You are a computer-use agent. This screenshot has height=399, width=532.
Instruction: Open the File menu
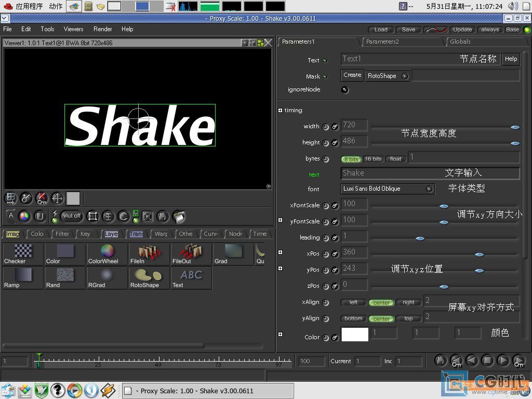[x=7, y=29]
